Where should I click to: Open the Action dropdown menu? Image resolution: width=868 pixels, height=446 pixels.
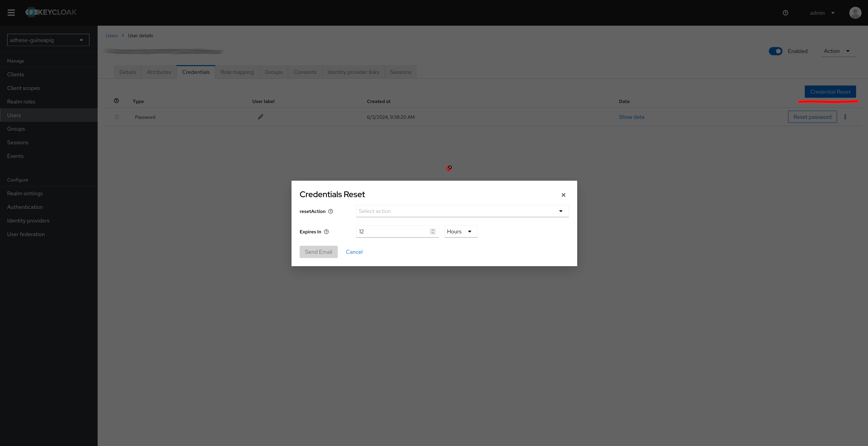tap(838, 51)
